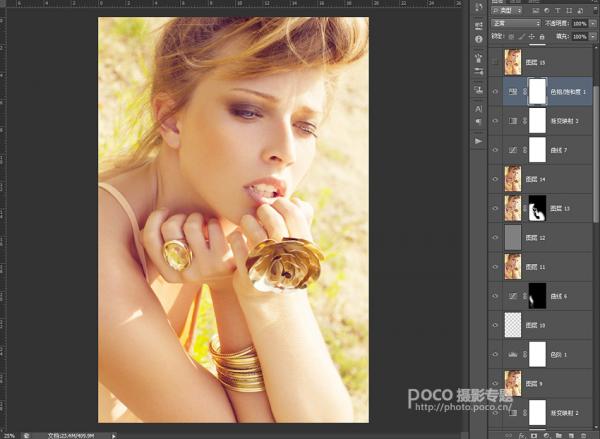Click the new adjustment layer icon at bottom

point(546,436)
